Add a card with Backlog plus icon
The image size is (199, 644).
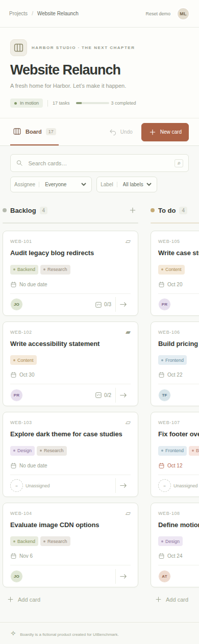coord(133,210)
